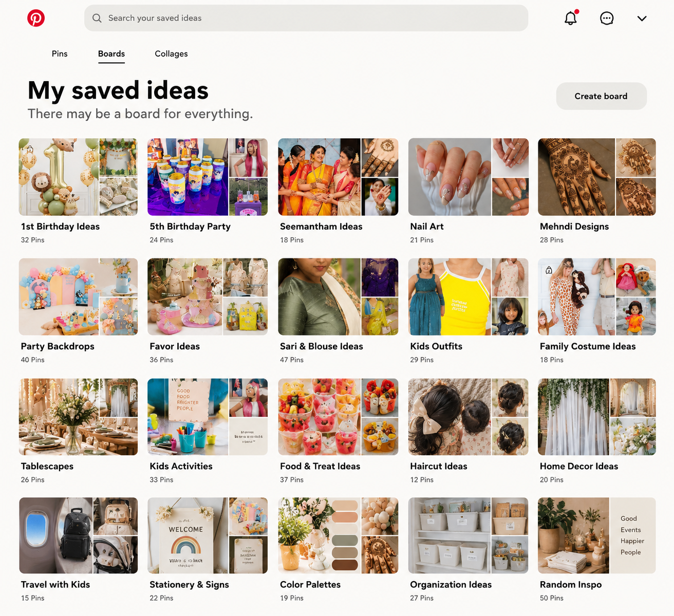Click the Nail Art title

[x=427, y=227]
